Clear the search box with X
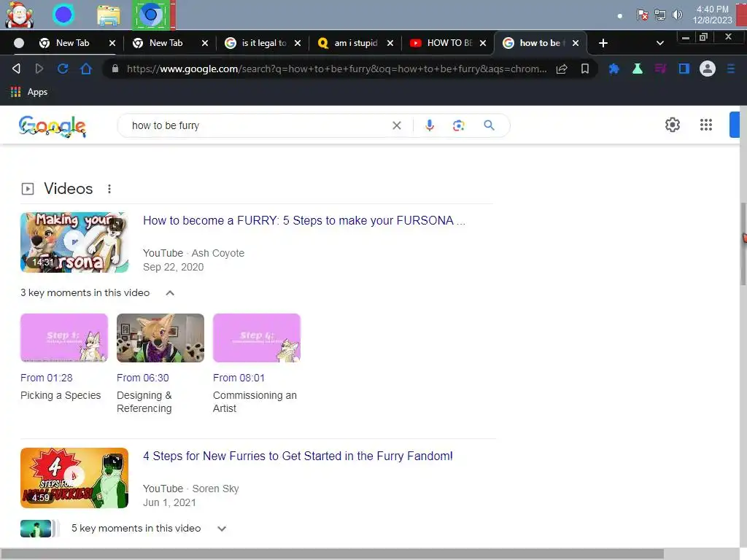 (x=396, y=125)
